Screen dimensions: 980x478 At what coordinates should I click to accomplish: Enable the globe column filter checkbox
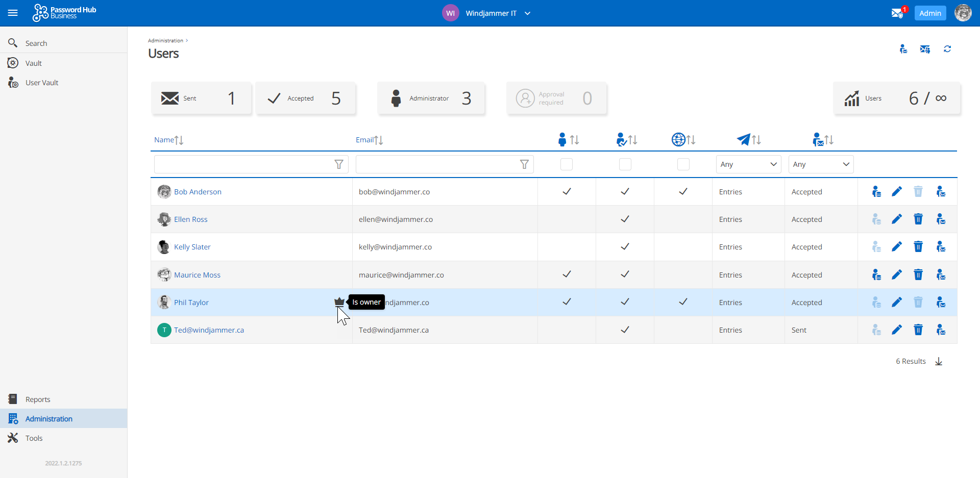pyautogui.click(x=683, y=164)
